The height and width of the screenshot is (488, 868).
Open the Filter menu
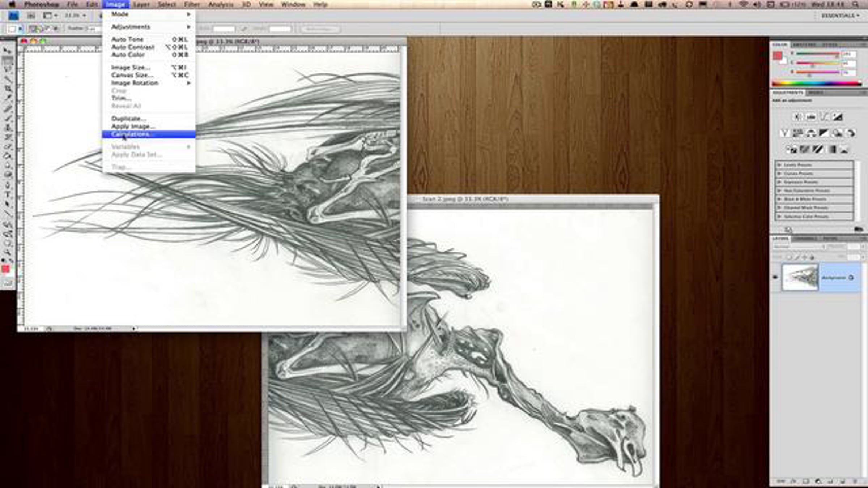tap(192, 4)
